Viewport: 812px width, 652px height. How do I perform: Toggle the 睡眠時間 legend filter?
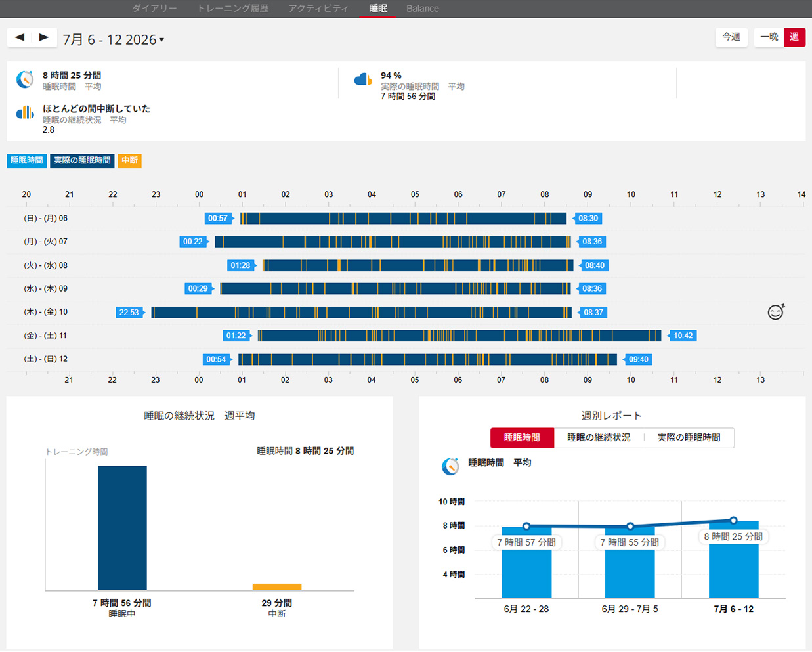27,160
